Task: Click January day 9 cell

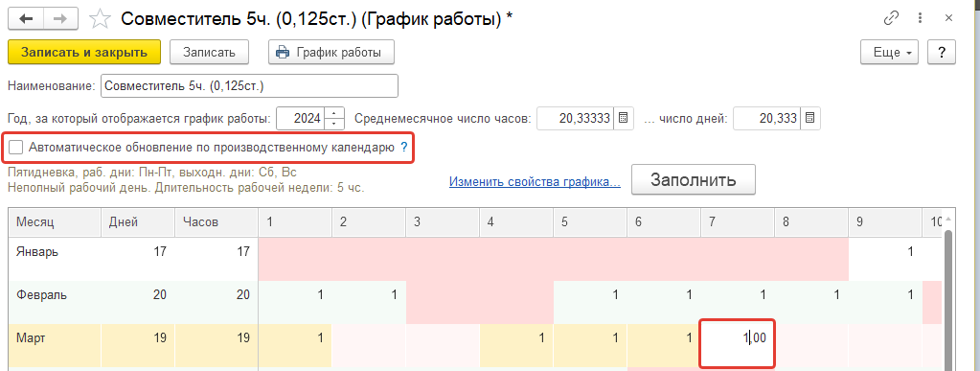Action: pyautogui.click(x=885, y=259)
